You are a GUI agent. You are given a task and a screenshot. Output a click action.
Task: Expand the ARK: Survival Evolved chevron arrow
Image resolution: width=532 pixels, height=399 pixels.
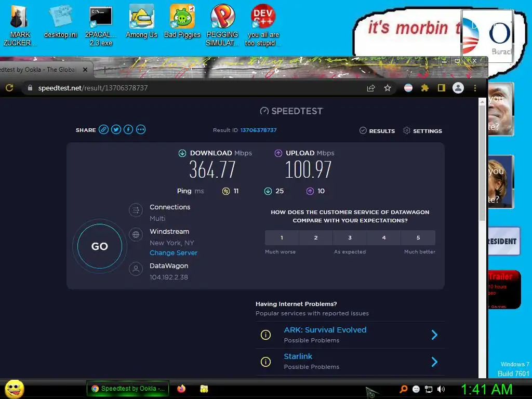pyautogui.click(x=435, y=335)
